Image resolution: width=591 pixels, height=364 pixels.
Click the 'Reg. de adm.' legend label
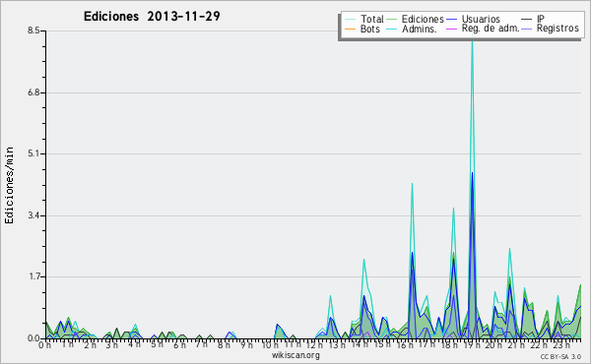click(x=491, y=29)
